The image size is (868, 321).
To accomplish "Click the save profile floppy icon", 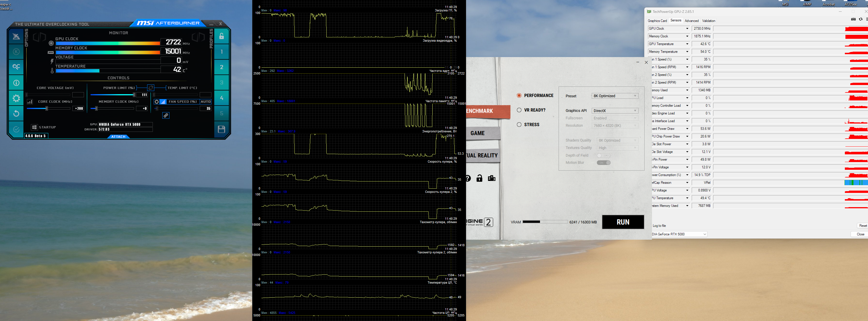I will 221,129.
